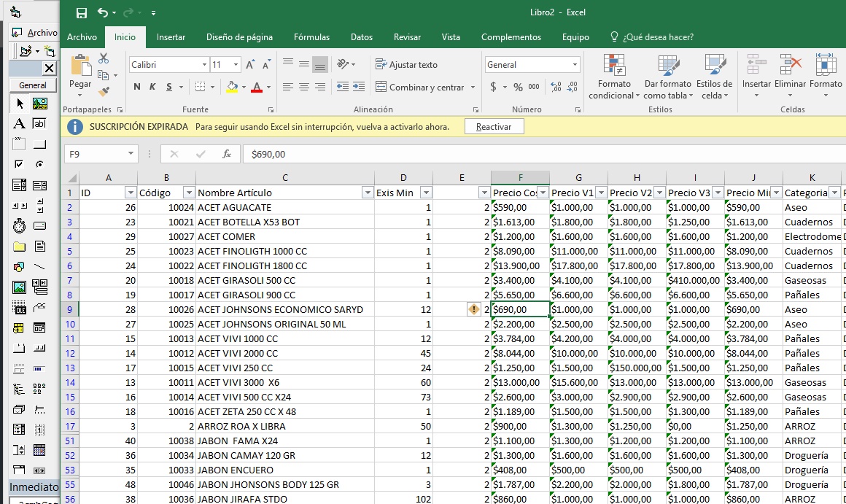
Task: Click the yellow fill color bucket
Action: (x=232, y=87)
